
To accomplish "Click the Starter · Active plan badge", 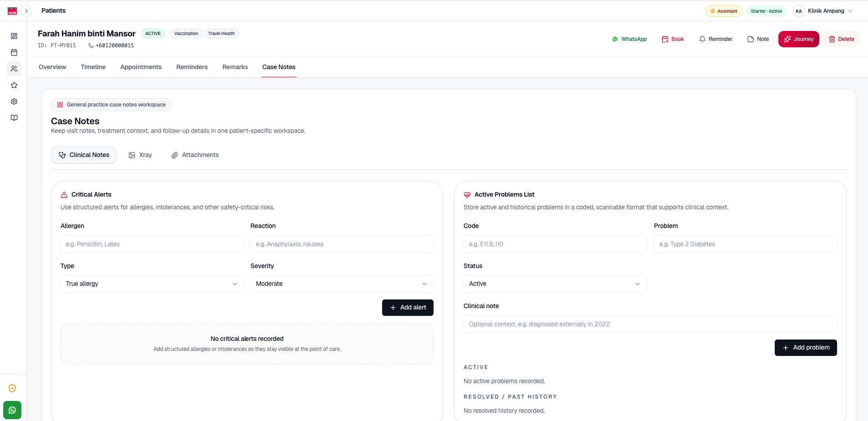I will point(766,11).
